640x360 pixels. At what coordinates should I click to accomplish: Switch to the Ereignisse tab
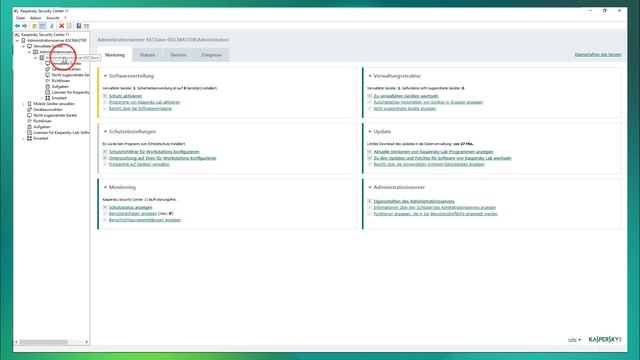[x=211, y=55]
